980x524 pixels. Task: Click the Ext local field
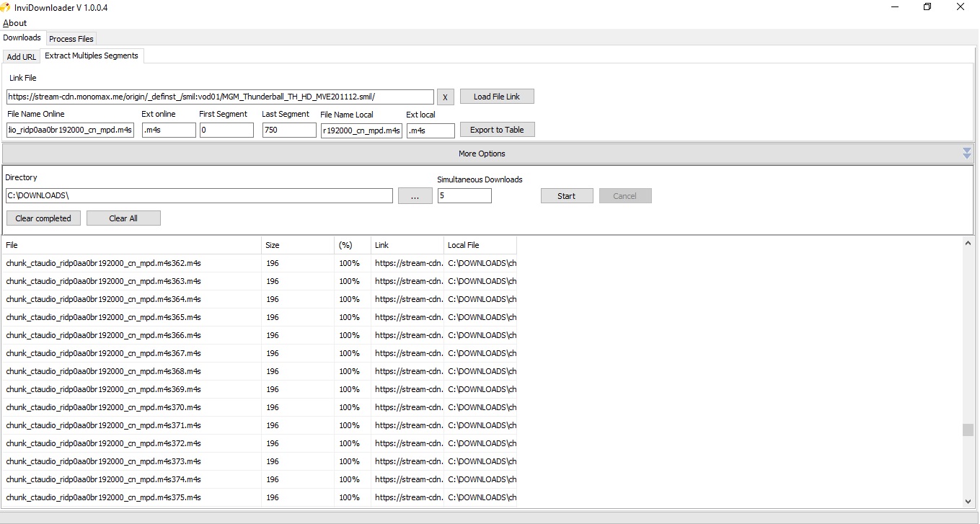431,130
